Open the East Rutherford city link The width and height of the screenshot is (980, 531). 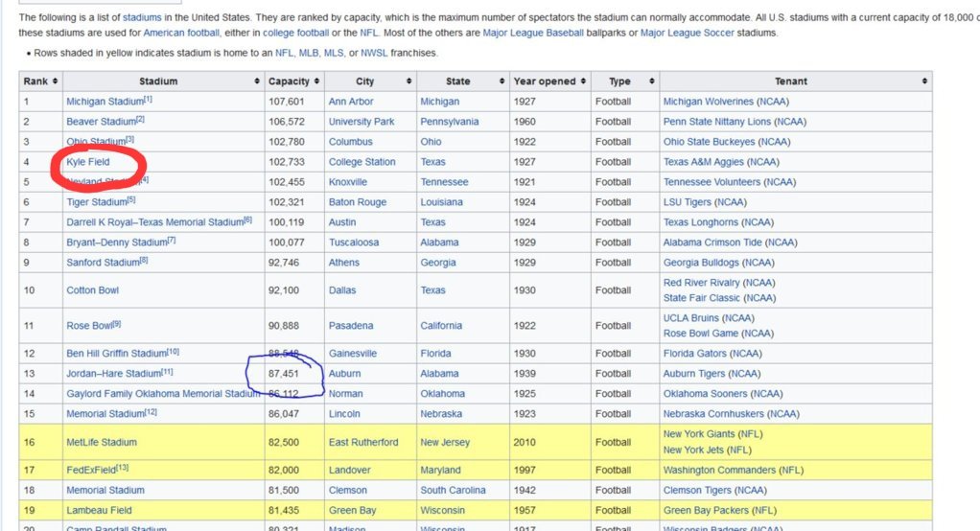click(x=363, y=442)
